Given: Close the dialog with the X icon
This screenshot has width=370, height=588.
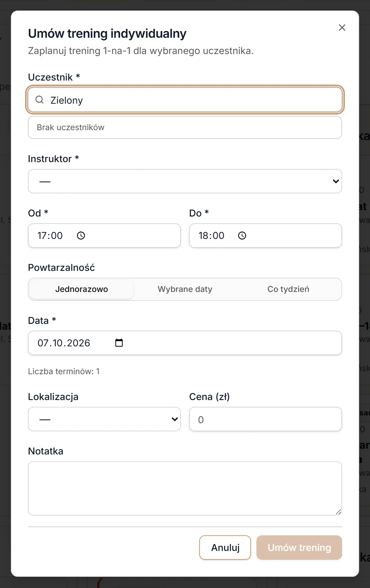Looking at the screenshot, I should (342, 28).
